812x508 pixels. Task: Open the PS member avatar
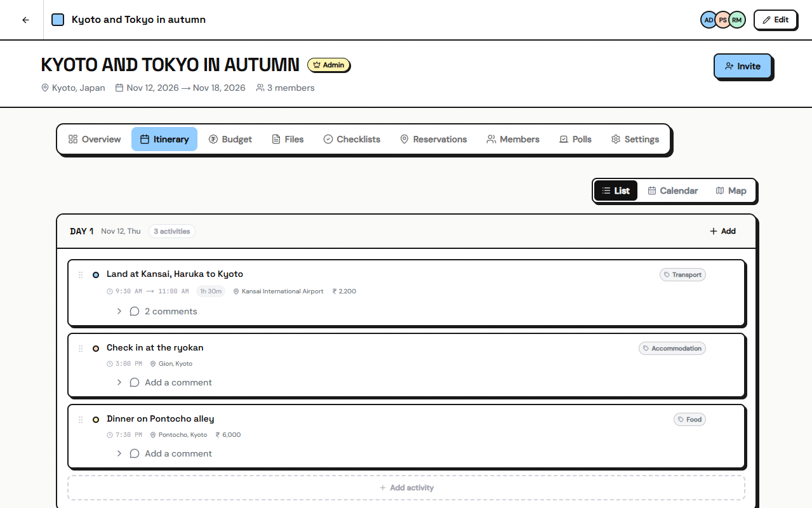tap(722, 20)
